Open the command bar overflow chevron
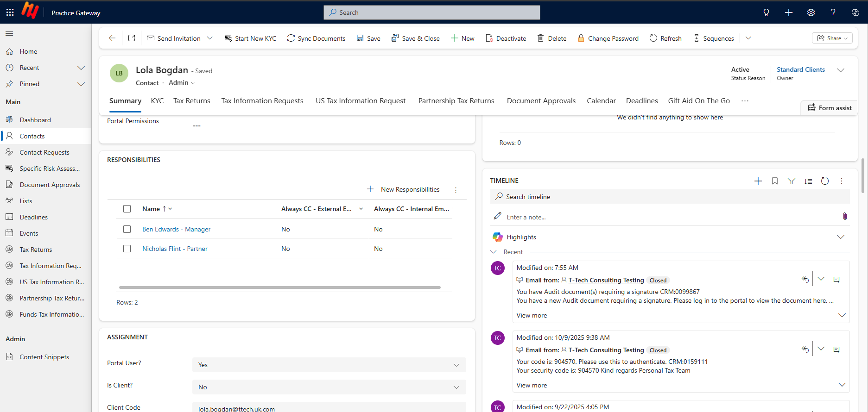 748,38
